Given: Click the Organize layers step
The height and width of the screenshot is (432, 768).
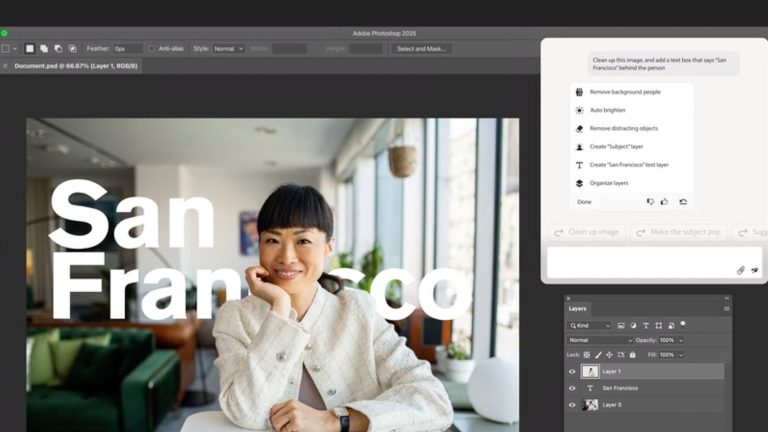Looking at the screenshot, I should 609,183.
